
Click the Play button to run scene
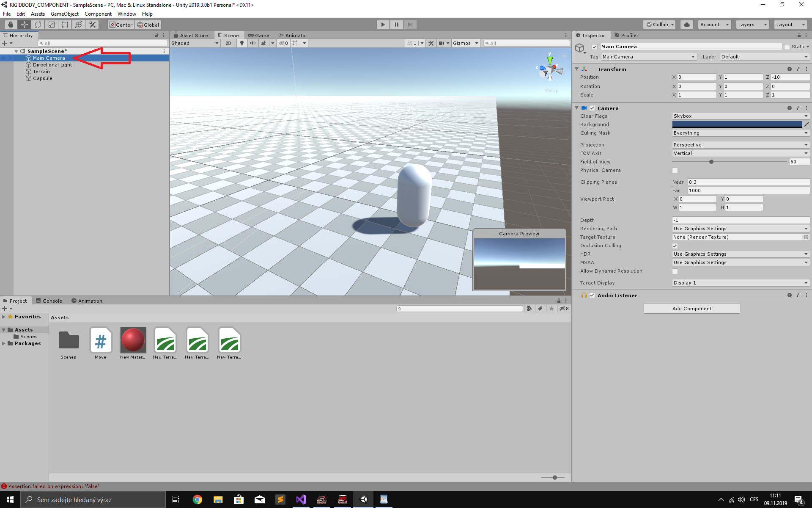tap(382, 24)
